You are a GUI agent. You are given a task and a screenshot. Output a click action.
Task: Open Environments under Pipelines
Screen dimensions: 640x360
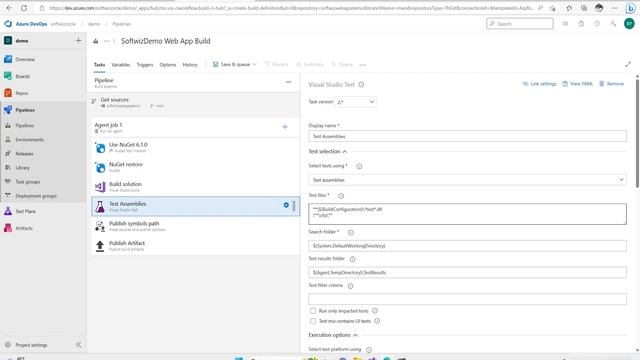[x=29, y=140]
